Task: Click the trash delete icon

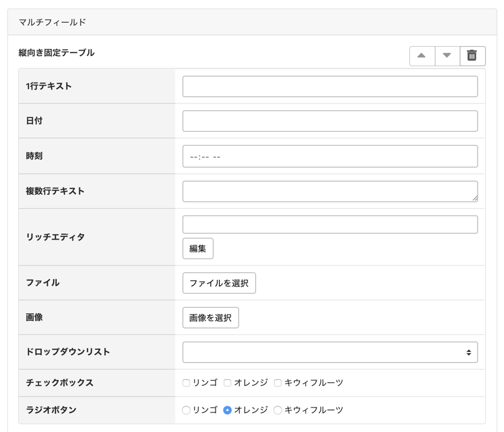Action: pyautogui.click(x=472, y=55)
